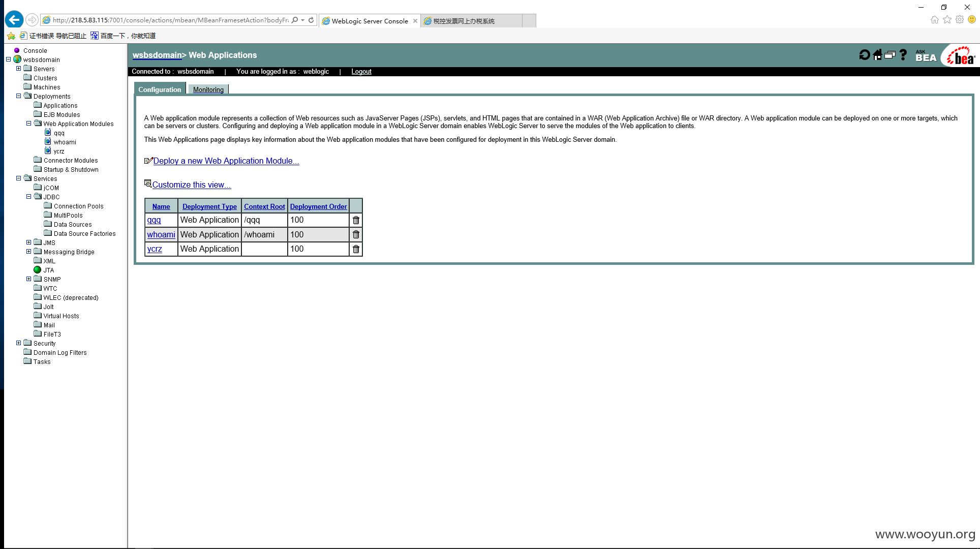
Task: Collapse the Deployments tree node
Action: [x=18, y=96]
